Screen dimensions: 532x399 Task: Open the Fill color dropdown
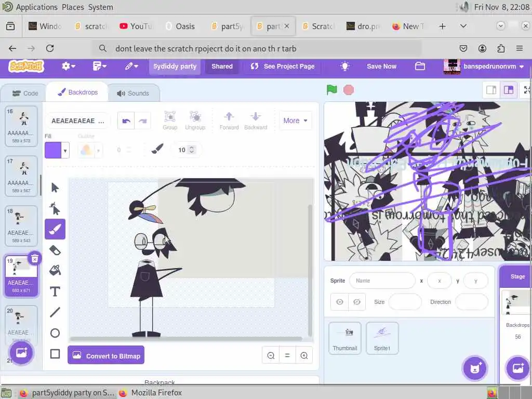pyautogui.click(x=65, y=150)
